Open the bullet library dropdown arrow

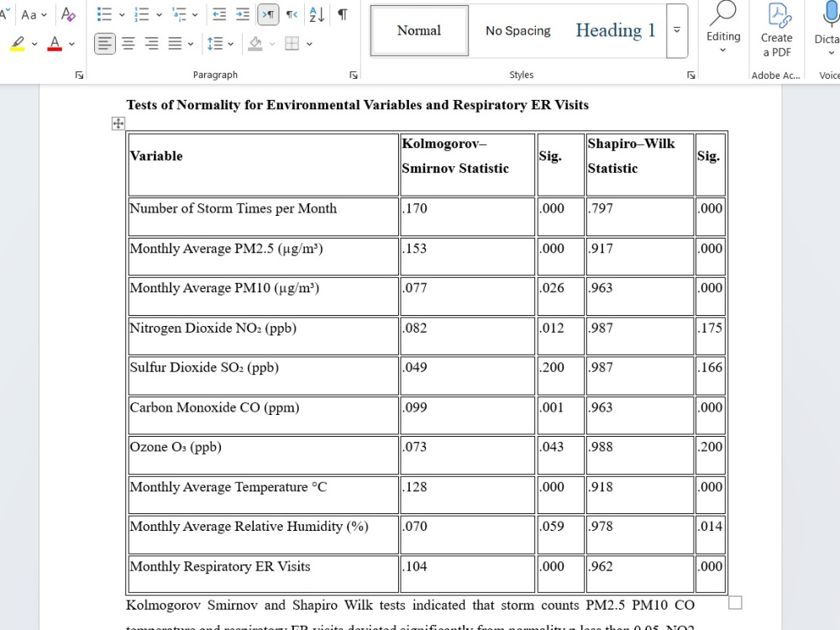point(122,15)
